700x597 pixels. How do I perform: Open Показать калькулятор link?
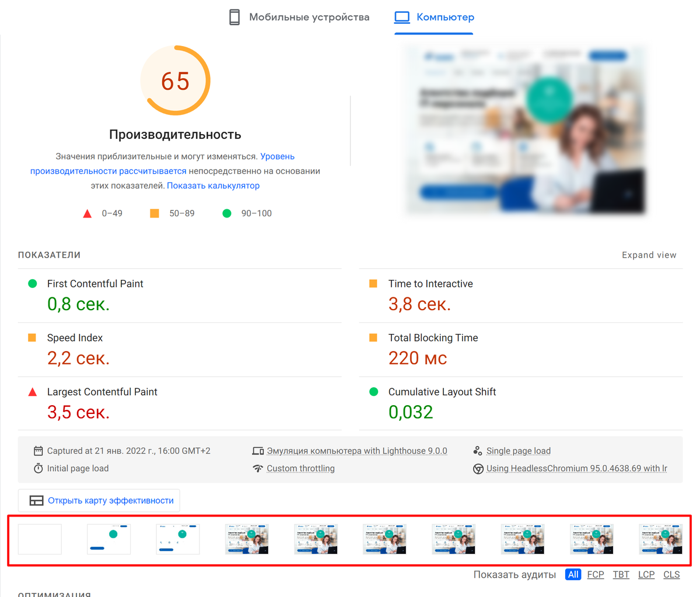pyautogui.click(x=212, y=185)
